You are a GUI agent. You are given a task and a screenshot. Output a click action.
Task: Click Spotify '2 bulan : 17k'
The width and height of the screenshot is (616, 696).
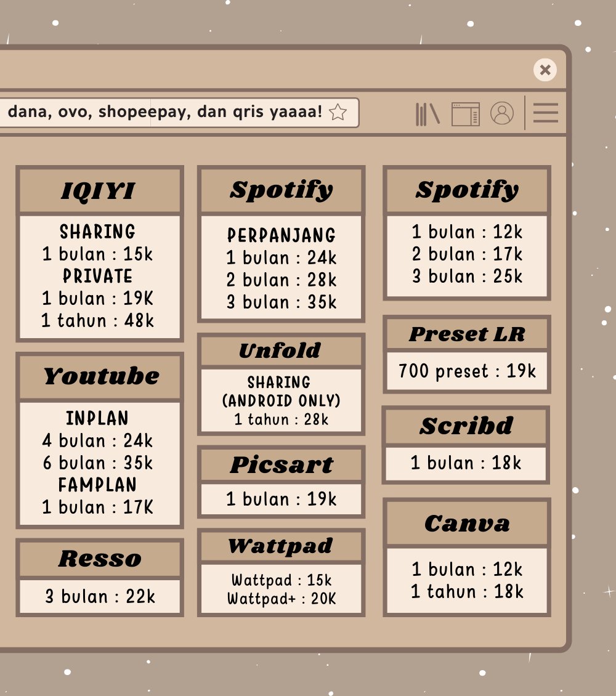click(467, 254)
